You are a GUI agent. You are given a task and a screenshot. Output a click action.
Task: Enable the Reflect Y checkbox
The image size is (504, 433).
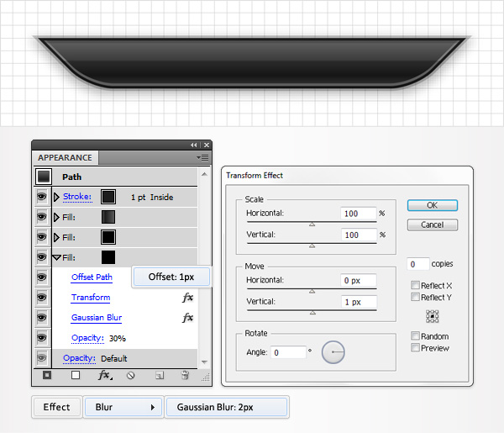click(x=415, y=297)
